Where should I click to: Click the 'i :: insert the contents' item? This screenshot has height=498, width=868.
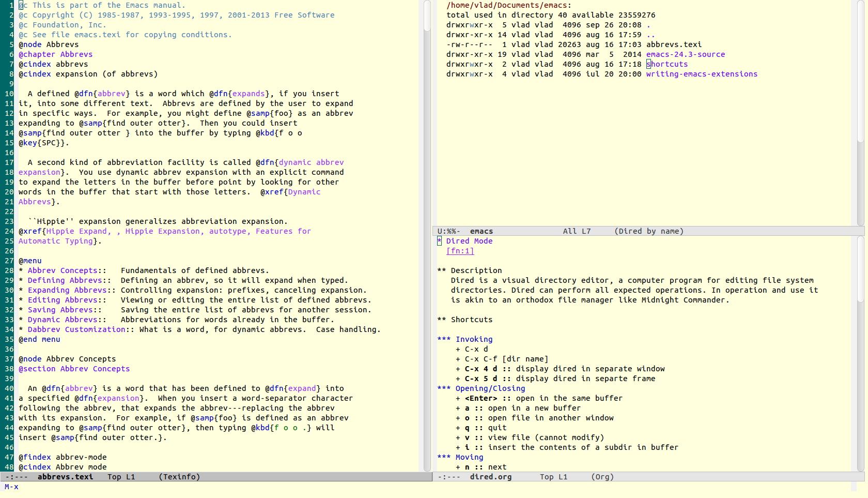pyautogui.click(x=567, y=447)
